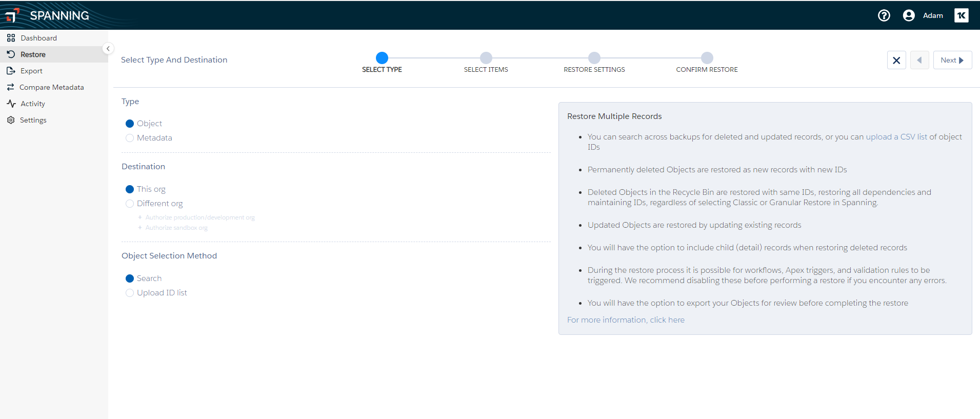Open Settings in the sidebar
This screenshot has height=419, width=980.
(54, 120)
